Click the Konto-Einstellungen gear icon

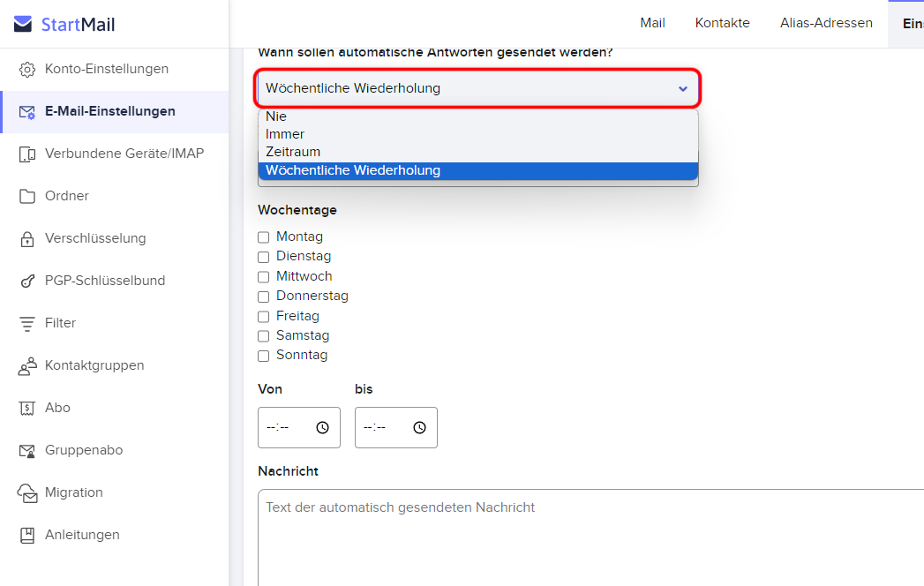27,69
